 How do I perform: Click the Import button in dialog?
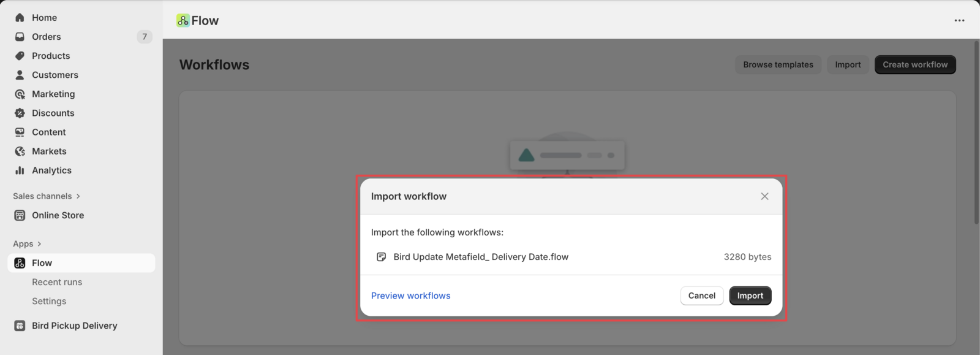pyautogui.click(x=750, y=296)
